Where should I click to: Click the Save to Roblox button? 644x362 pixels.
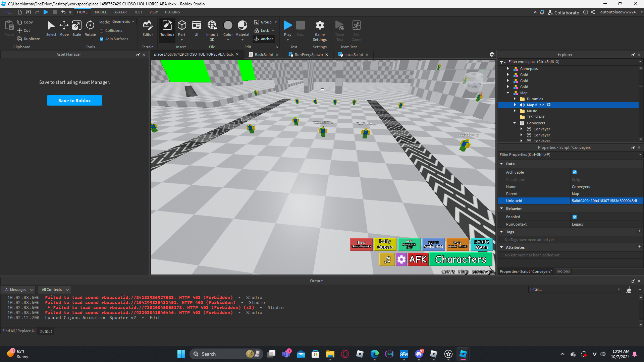coord(74,101)
